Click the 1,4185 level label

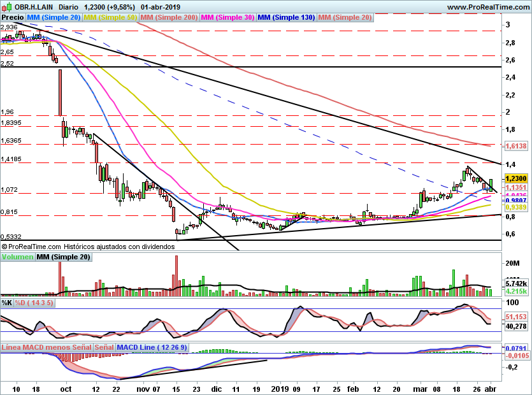(11, 159)
